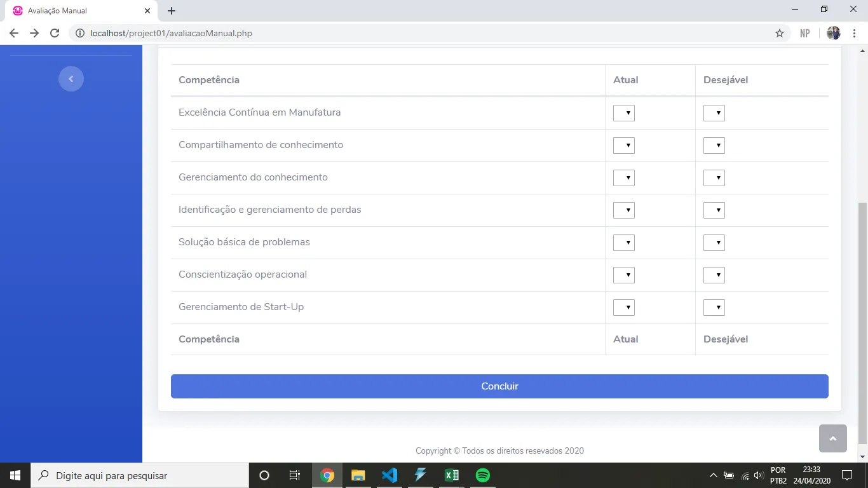
Task: Open Task View on the taskbar
Action: click(295, 475)
